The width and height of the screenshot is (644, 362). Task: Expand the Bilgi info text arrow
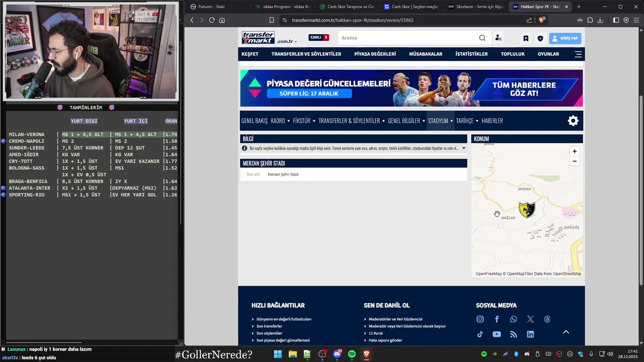point(464,148)
